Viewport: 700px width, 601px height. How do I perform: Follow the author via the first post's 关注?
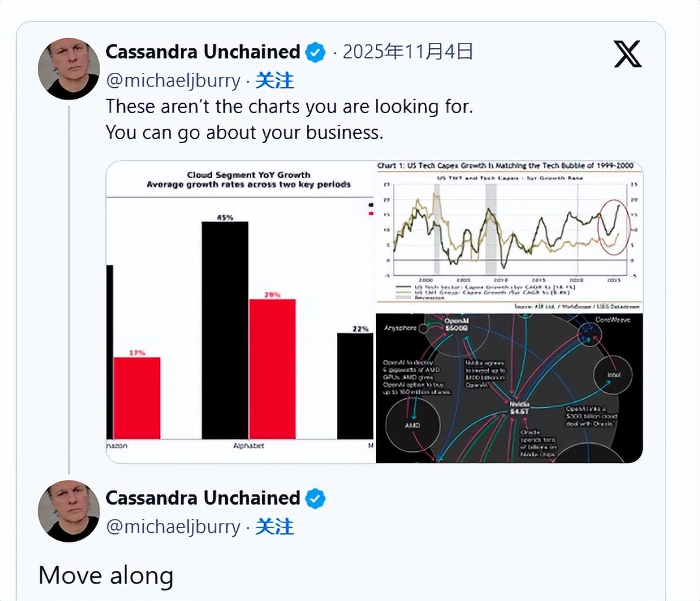(274, 81)
